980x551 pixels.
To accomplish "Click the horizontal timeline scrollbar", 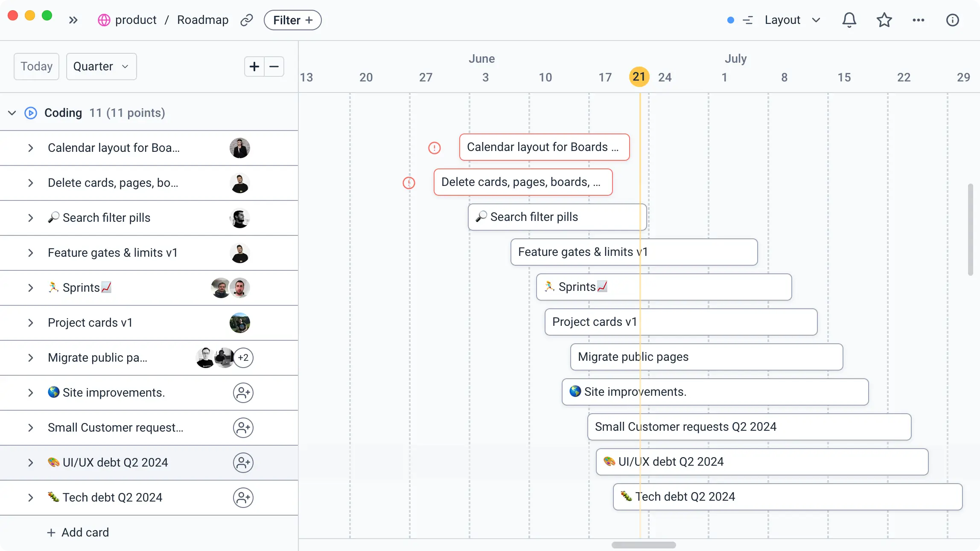I will [x=643, y=545].
